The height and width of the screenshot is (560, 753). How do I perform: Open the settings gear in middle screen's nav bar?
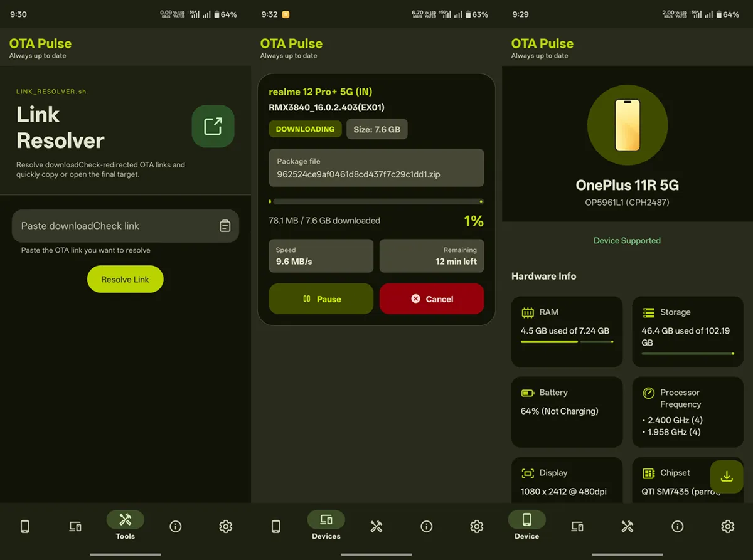click(x=477, y=526)
